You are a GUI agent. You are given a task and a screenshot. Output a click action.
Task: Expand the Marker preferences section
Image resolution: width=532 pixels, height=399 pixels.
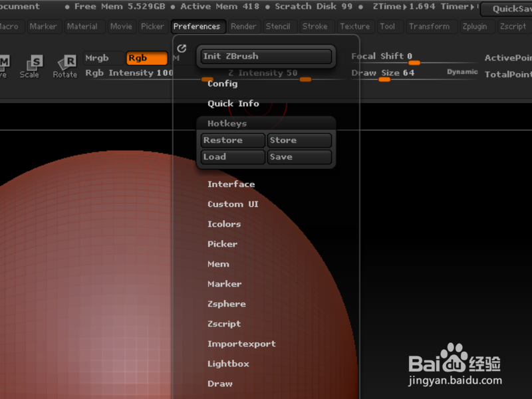point(224,284)
